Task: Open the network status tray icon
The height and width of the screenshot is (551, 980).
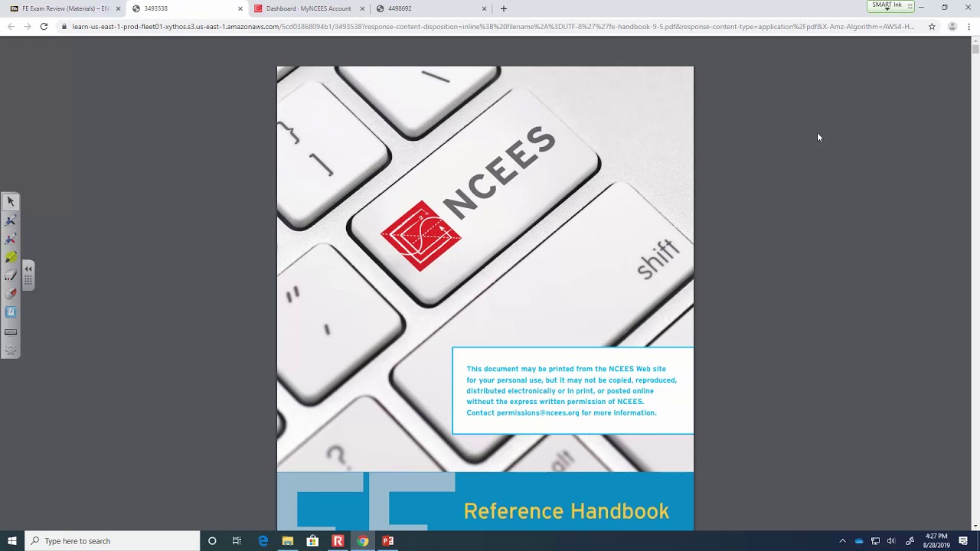Action: pos(875,541)
